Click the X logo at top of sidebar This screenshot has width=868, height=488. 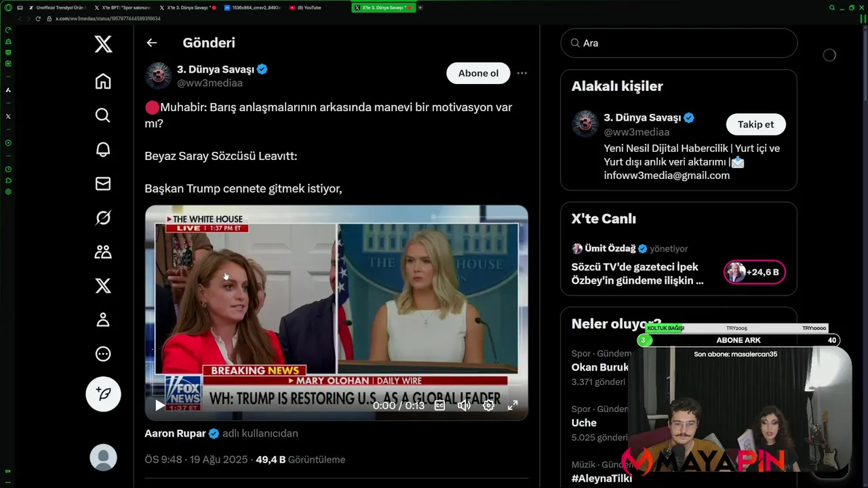103,45
